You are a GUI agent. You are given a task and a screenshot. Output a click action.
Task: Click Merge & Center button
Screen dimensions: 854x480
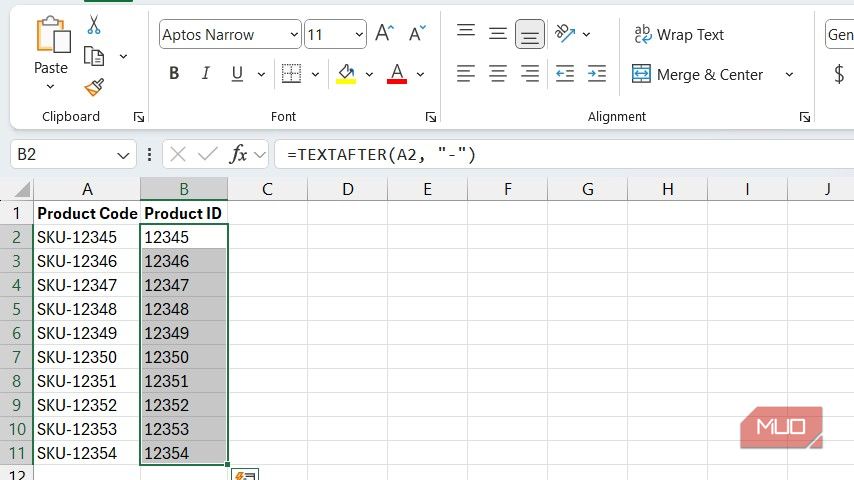[697, 74]
